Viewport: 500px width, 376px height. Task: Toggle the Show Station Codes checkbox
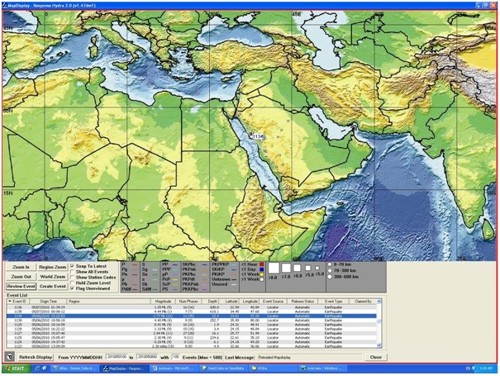pos(72,277)
